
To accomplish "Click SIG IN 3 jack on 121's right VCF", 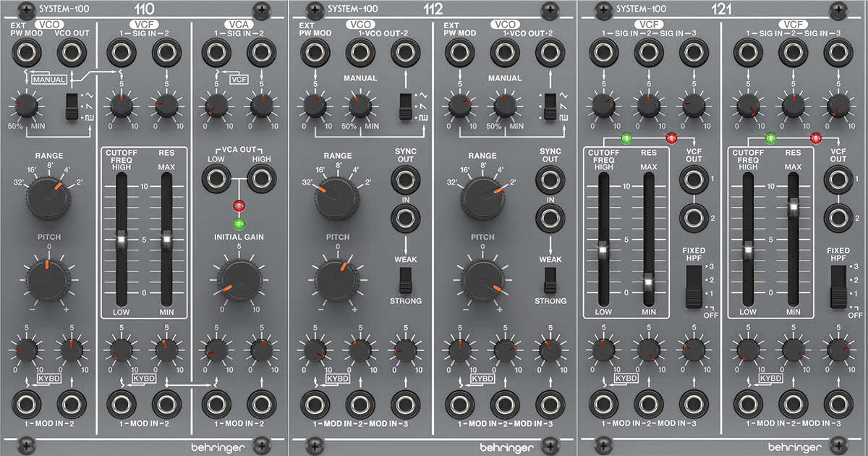I will [x=838, y=52].
